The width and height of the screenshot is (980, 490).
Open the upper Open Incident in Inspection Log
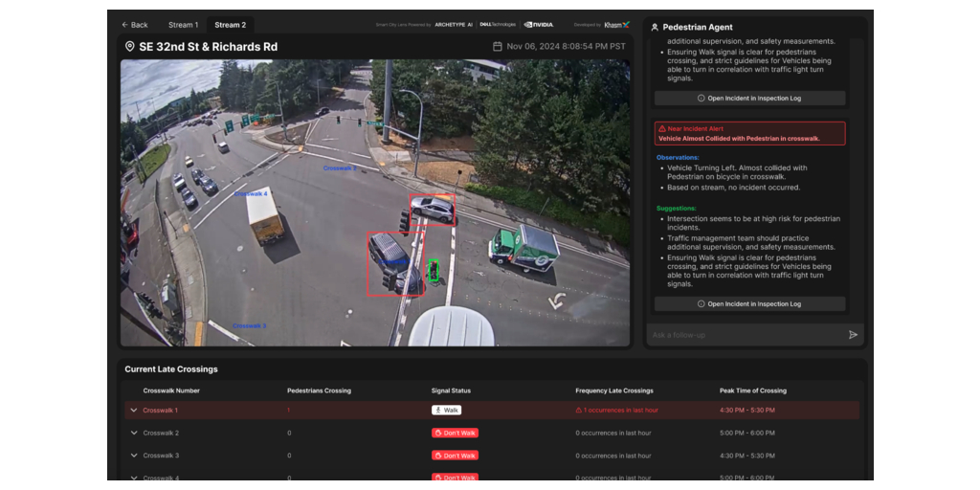point(749,99)
